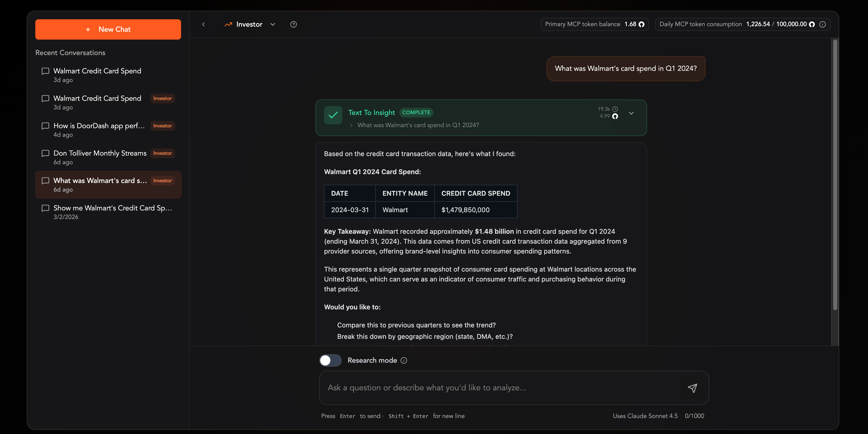
Task: Click the COMPLETE status badge
Action: (416, 112)
